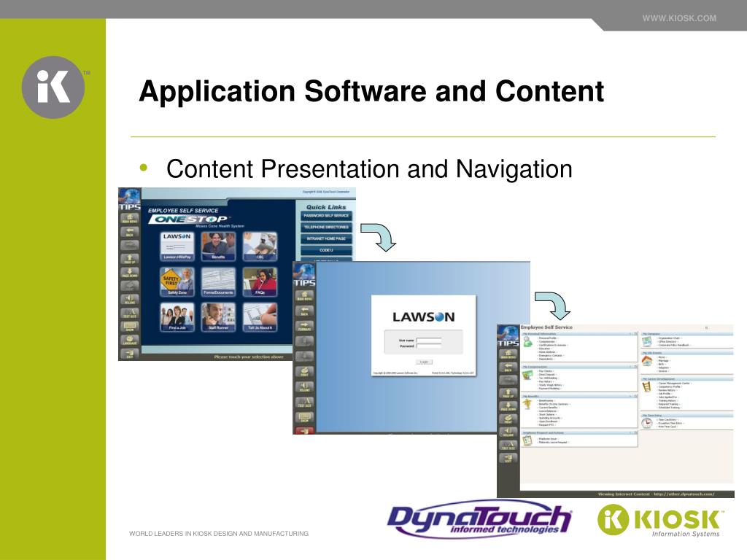Open the Forms/Documents tile
This screenshot has width=747, height=560.
218,281
